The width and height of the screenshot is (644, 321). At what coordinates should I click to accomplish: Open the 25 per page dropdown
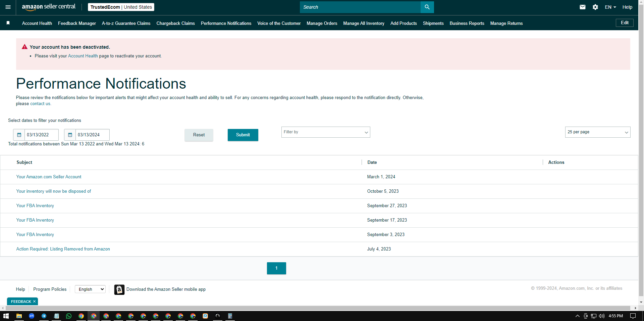(x=598, y=132)
